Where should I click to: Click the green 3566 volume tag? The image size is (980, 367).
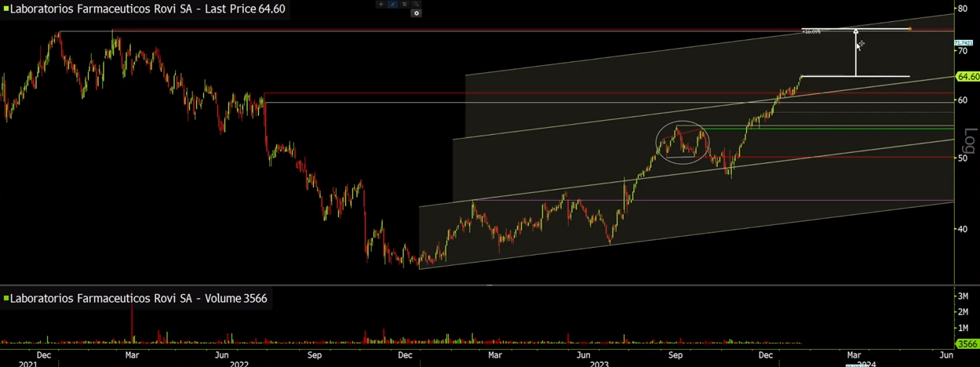(x=966, y=343)
